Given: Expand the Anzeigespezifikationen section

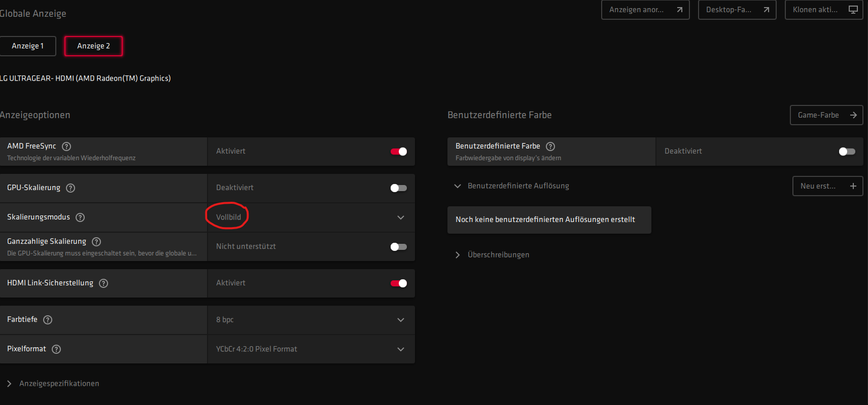Looking at the screenshot, I should click(x=53, y=384).
